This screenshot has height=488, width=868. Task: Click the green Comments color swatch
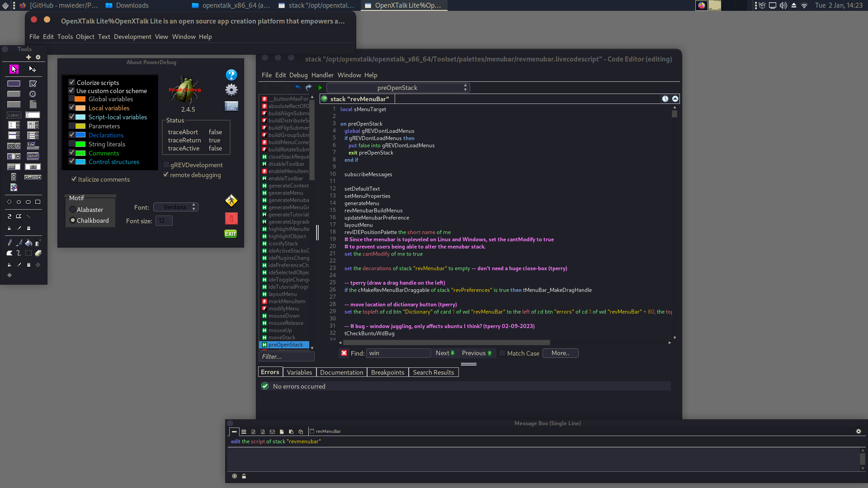(x=80, y=153)
